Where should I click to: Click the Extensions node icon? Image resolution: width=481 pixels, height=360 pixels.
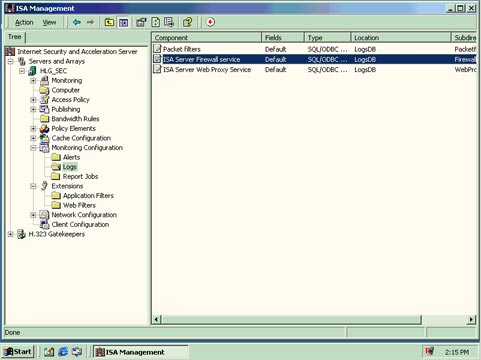coord(44,186)
